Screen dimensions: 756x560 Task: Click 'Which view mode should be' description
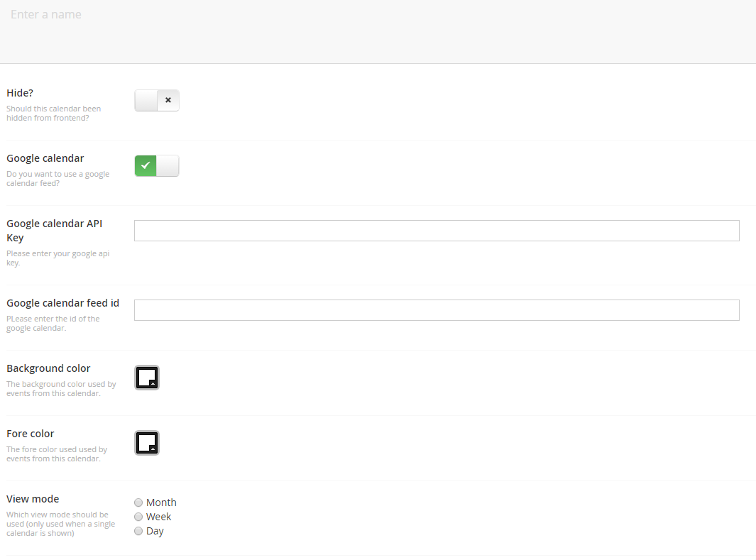[x=61, y=524]
